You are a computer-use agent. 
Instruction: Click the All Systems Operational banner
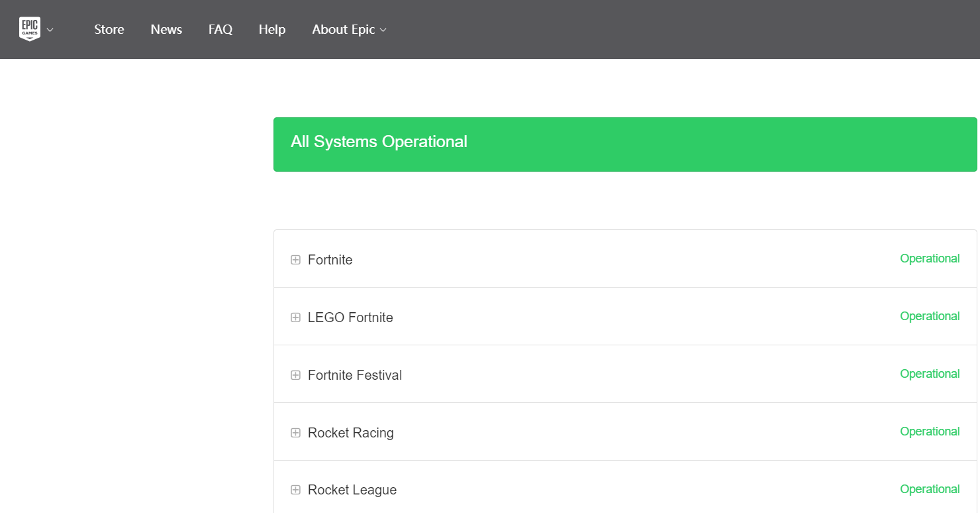(x=624, y=144)
